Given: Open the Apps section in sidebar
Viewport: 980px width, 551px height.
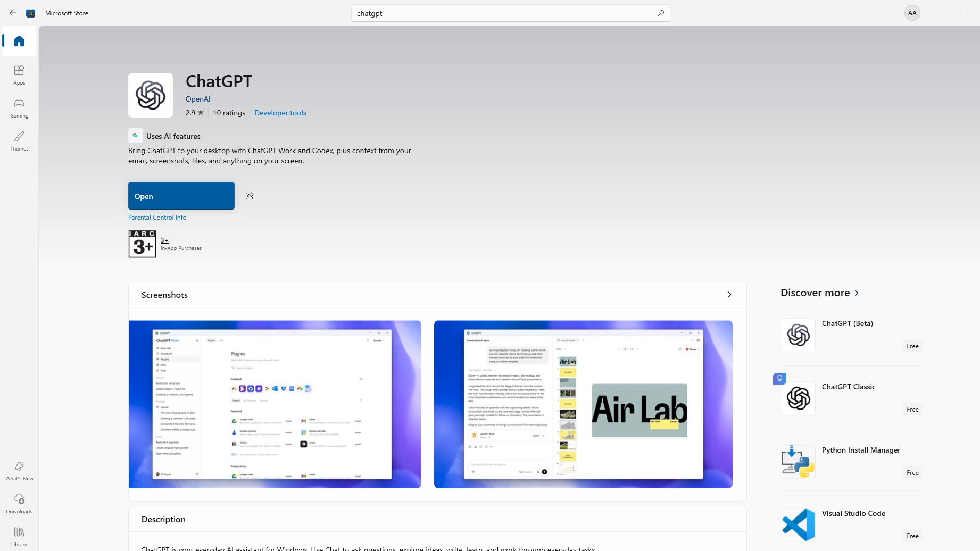Looking at the screenshot, I should pos(19,74).
